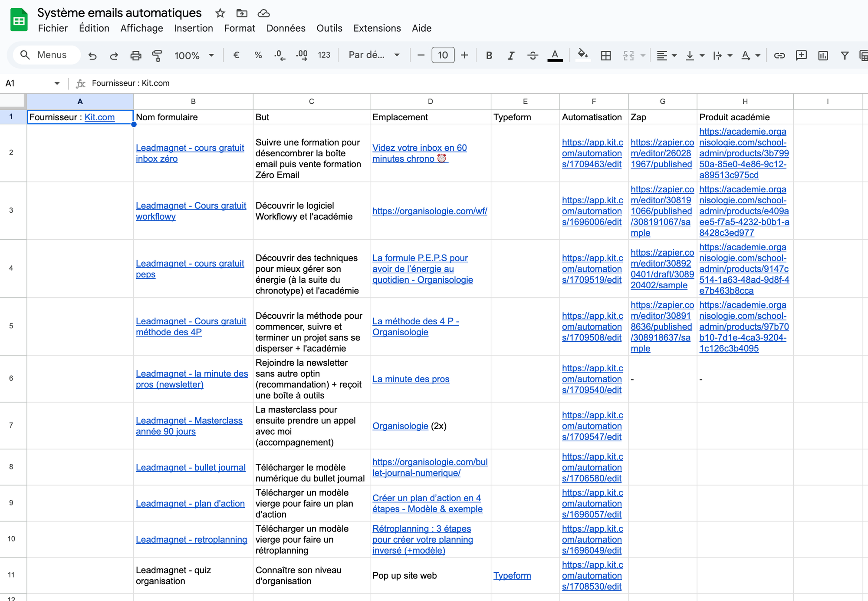Open the Édition menu
The height and width of the screenshot is (601, 868).
pos(94,28)
